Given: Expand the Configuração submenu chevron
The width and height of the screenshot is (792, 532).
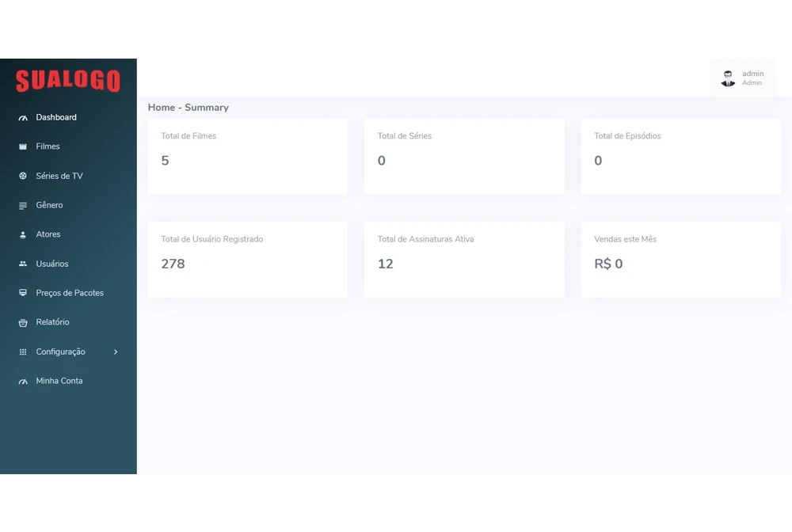Looking at the screenshot, I should [116, 352].
